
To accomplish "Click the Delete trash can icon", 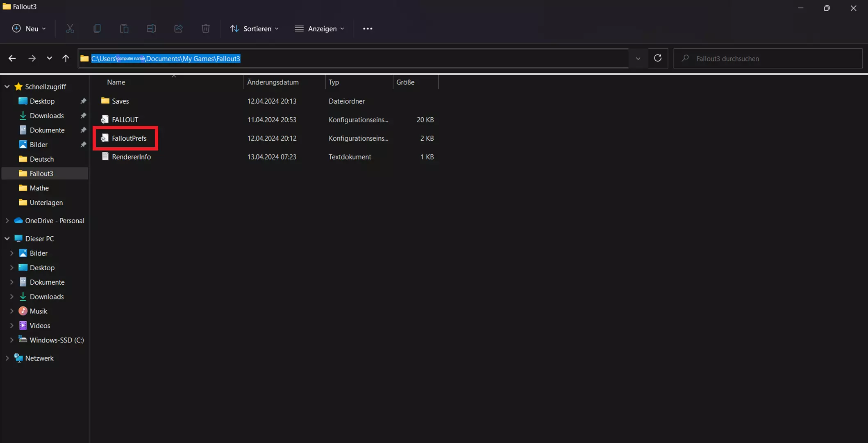I will [x=206, y=29].
